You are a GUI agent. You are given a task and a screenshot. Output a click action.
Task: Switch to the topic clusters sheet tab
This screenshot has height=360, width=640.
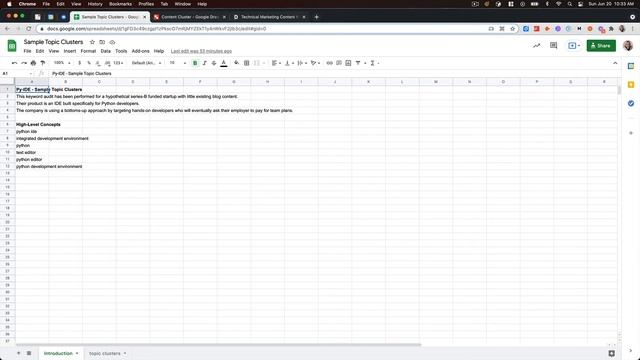click(105, 353)
